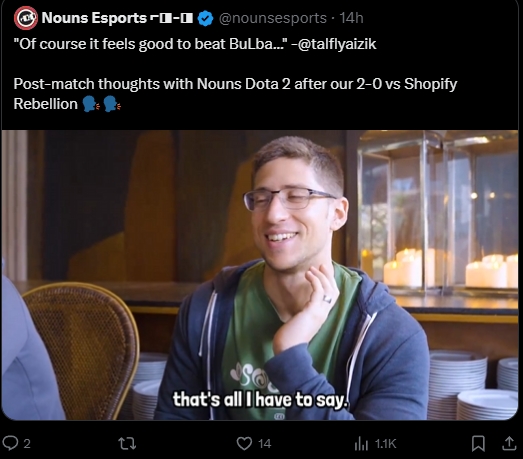Viewport: 523px width, 459px height.
Task: Click the 1.1K views count
Action: tap(385, 444)
